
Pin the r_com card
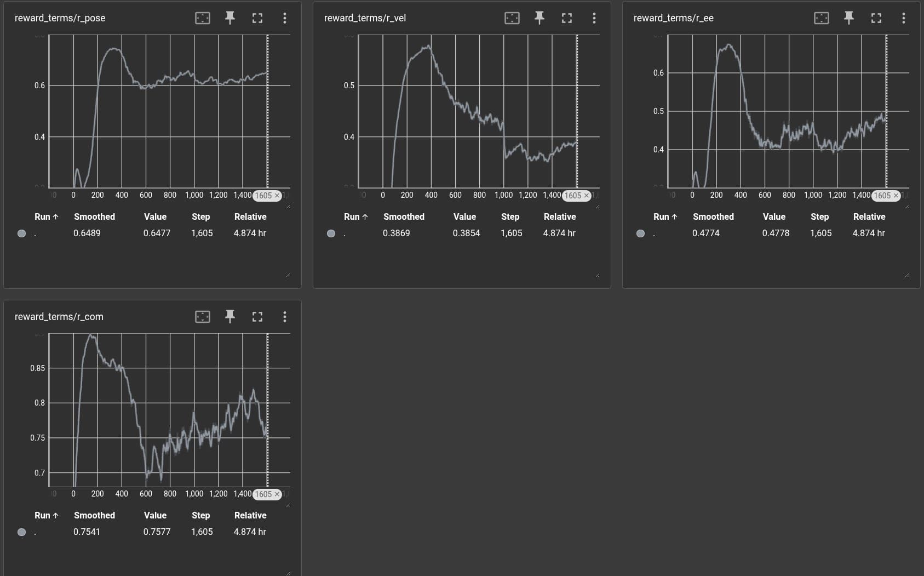coord(230,317)
